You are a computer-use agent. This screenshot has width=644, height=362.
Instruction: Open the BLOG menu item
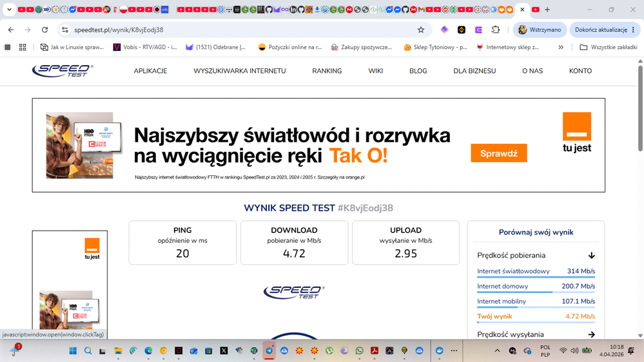418,71
